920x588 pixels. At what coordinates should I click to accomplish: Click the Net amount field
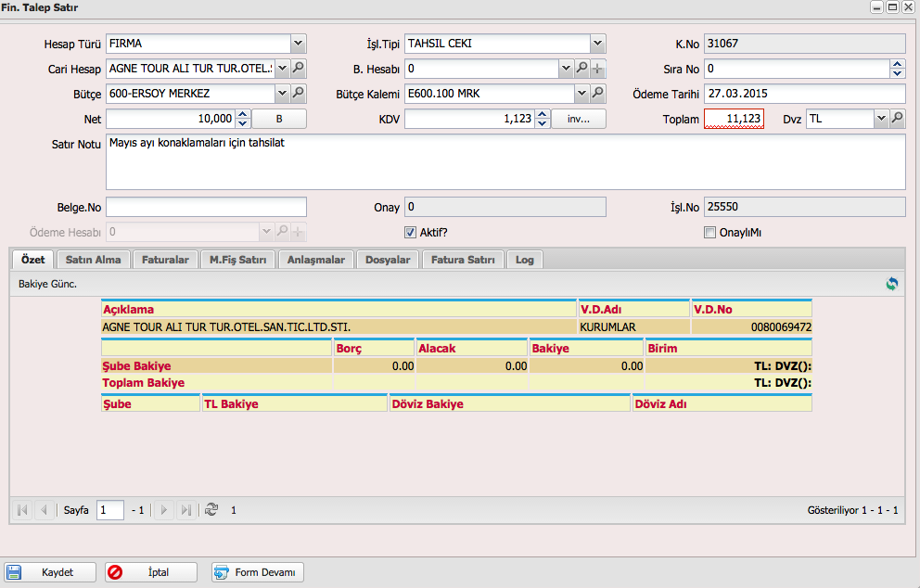[171, 119]
